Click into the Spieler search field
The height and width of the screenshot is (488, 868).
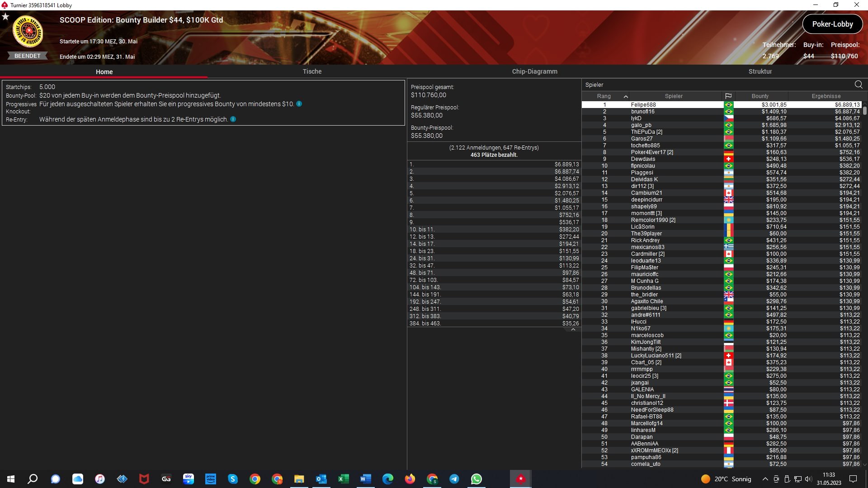pos(717,84)
